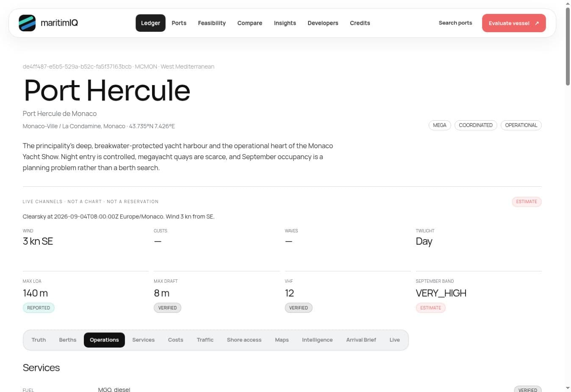The width and height of the screenshot is (571, 392).
Task: Click the VERIFIED badge under VHF
Action: pyautogui.click(x=299, y=308)
